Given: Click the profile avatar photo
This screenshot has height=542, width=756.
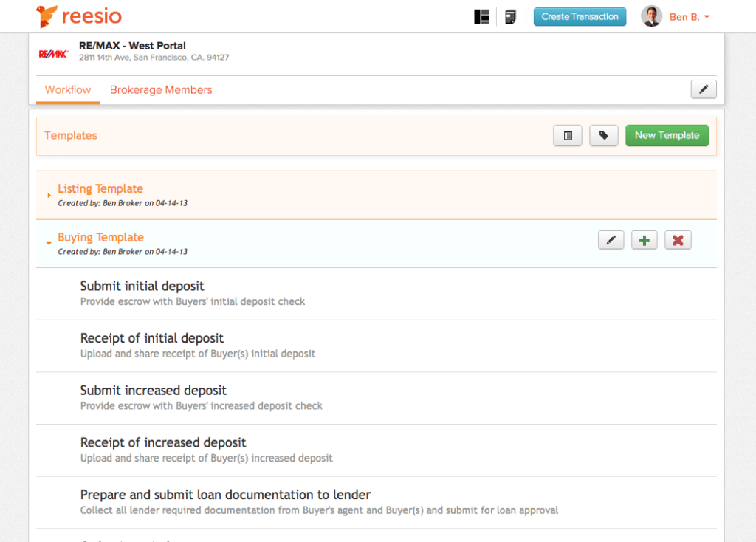Looking at the screenshot, I should point(651,16).
